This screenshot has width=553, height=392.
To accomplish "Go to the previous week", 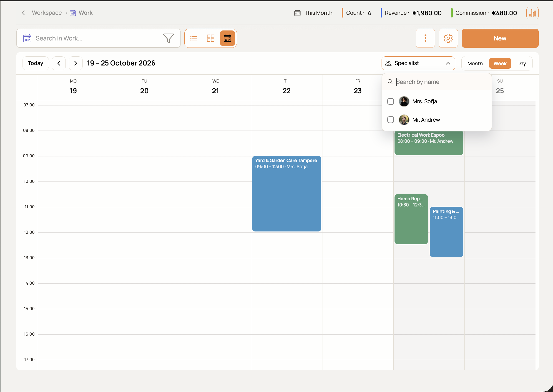I will 59,63.
